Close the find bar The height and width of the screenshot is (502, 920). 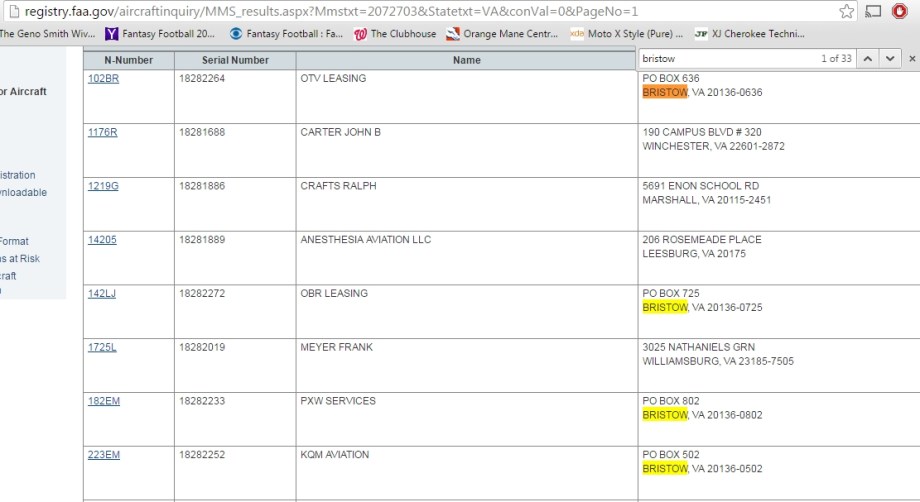point(911,59)
